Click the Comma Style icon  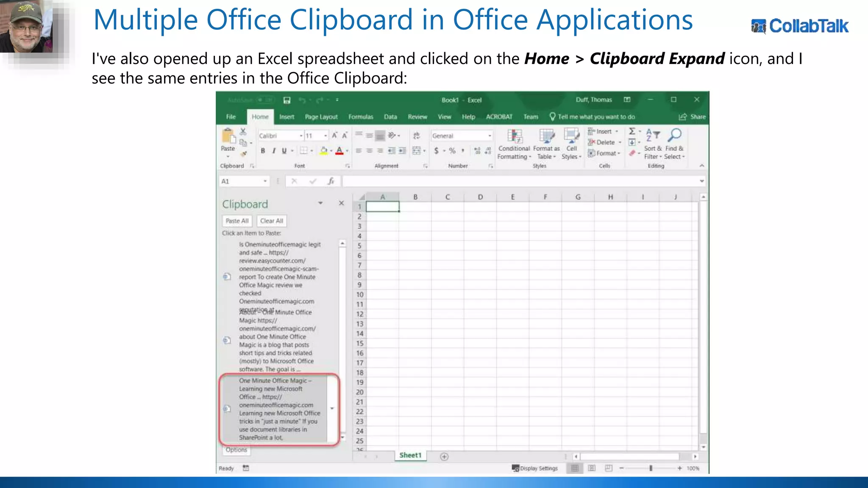pyautogui.click(x=463, y=150)
